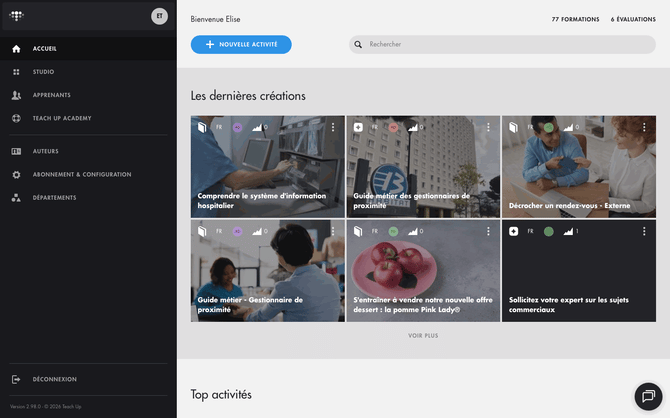Click the magnifying glass search icon
This screenshot has width=670, height=418.
(x=358, y=44)
